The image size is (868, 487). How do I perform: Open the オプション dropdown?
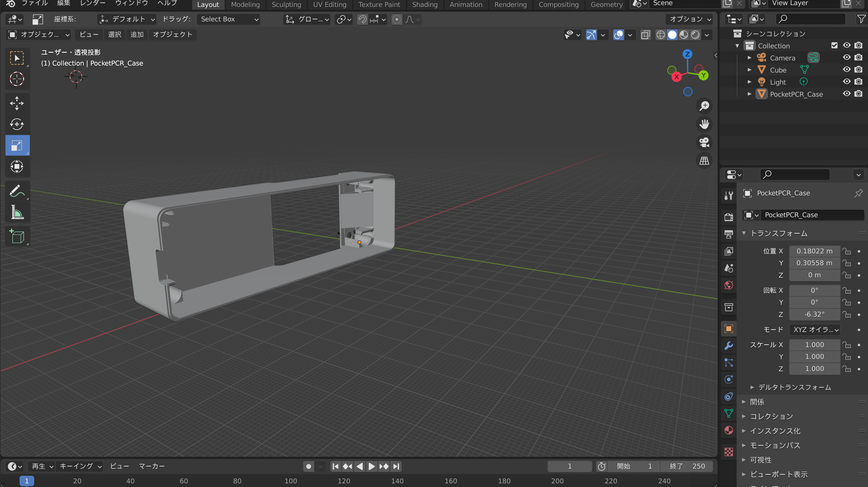pyautogui.click(x=689, y=20)
